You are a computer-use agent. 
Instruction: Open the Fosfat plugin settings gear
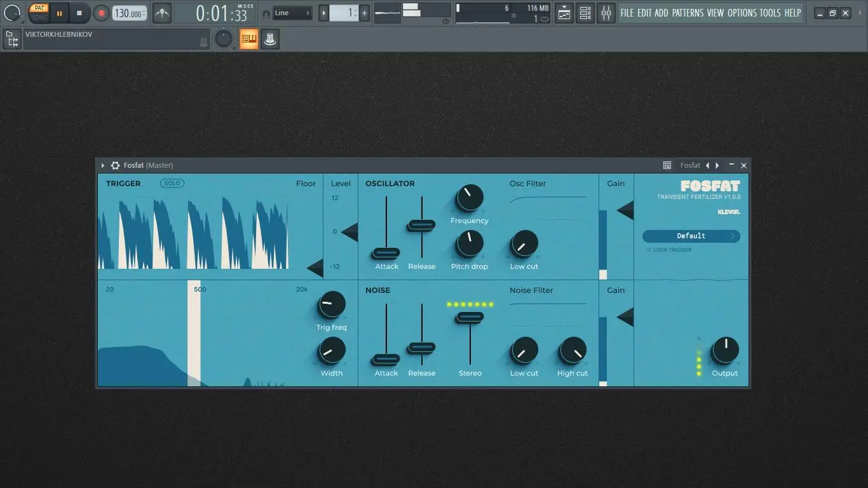tap(115, 165)
